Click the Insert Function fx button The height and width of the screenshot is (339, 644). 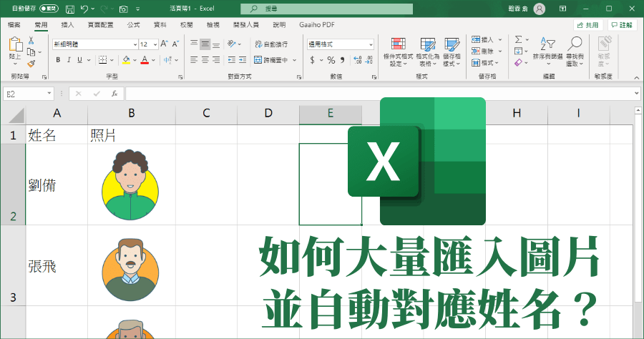pyautogui.click(x=114, y=94)
